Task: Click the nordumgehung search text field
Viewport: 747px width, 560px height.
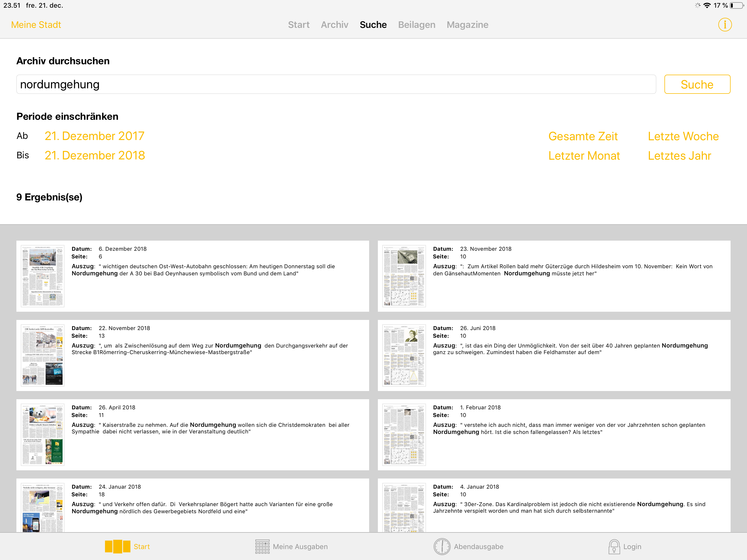Action: point(336,84)
